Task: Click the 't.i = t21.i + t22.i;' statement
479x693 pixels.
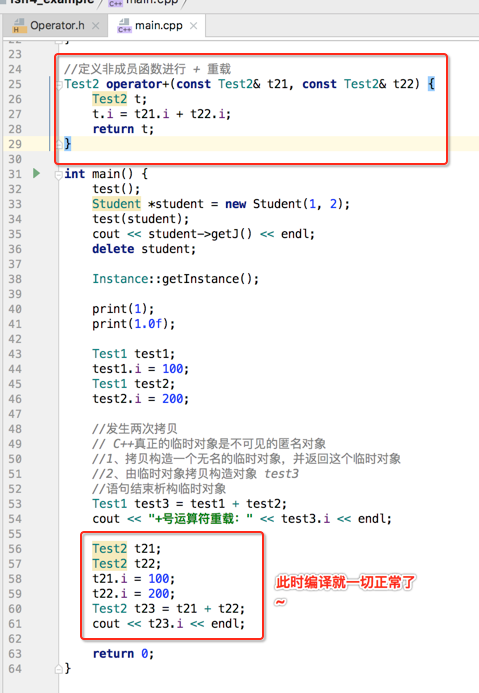Action: [x=161, y=114]
